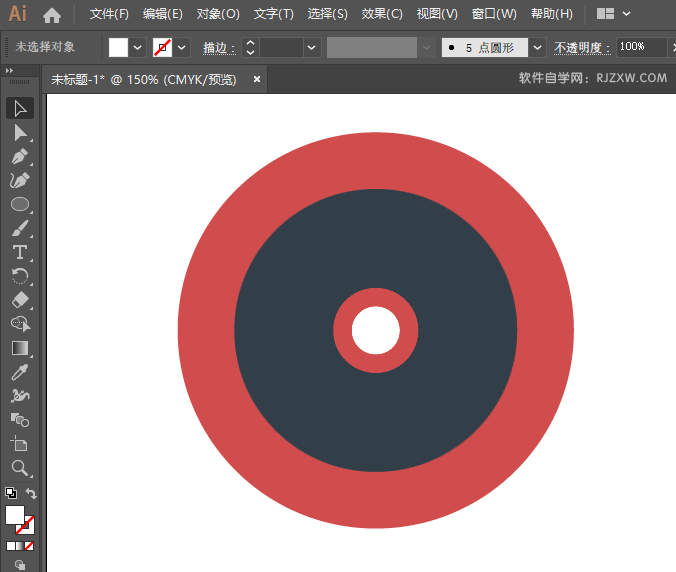Screen dimensions: 676x572
Task: Open the 文件(F) menu
Action: [x=109, y=14]
